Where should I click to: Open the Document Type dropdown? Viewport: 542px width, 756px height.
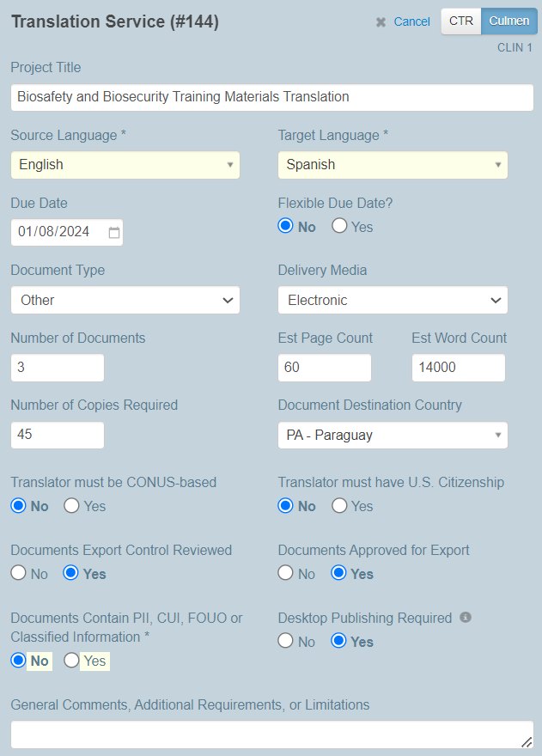[125, 300]
